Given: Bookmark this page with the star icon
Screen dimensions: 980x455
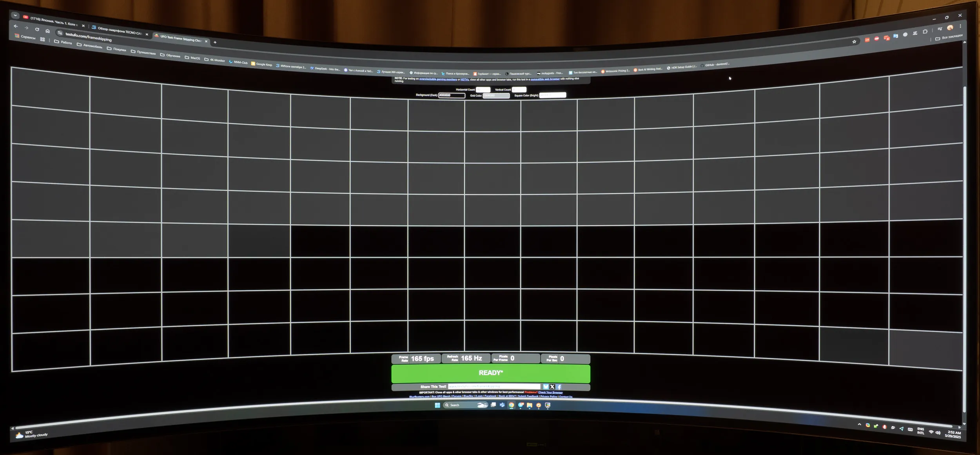Looking at the screenshot, I should click(x=854, y=42).
